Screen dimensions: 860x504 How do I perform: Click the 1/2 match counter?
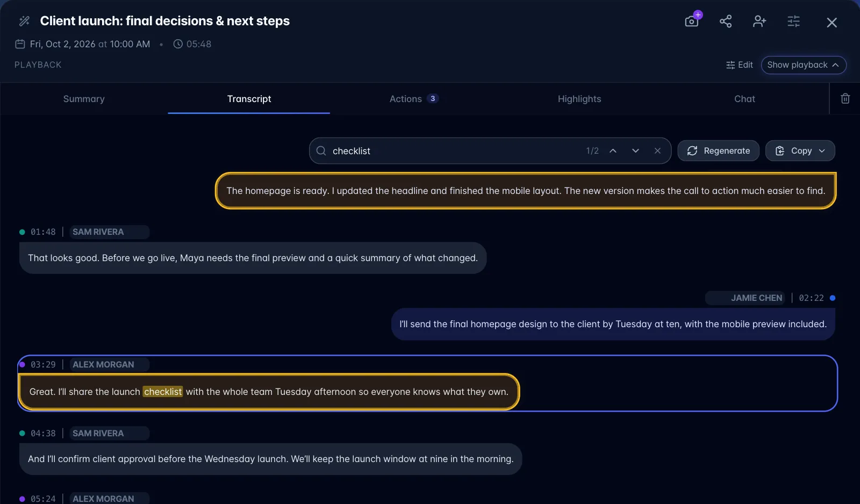(x=592, y=151)
